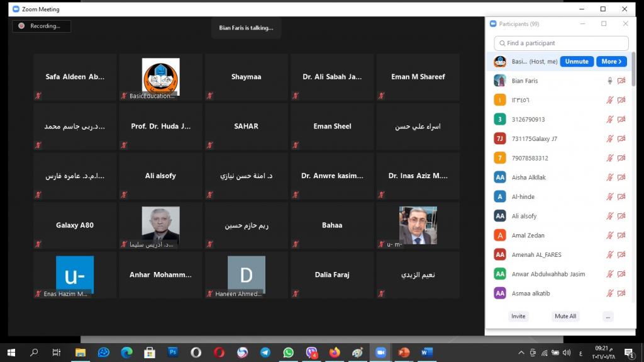Expand the three-dots options in Participants panel
This screenshot has height=362, width=644.
[608, 316]
